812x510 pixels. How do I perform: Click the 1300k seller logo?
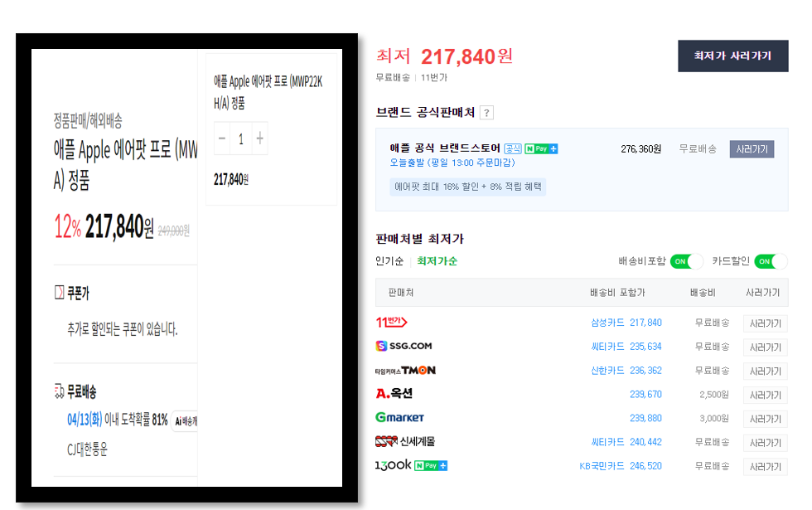pos(394,465)
